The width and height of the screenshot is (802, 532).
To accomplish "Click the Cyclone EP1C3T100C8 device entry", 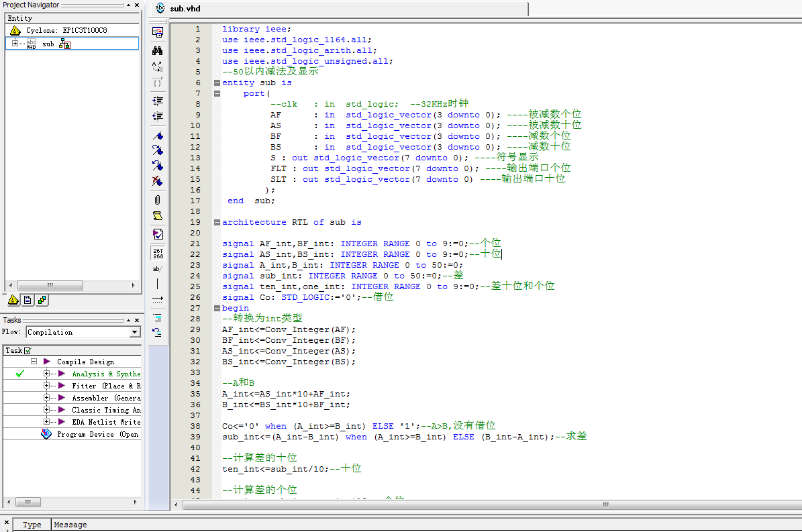I will (66, 30).
